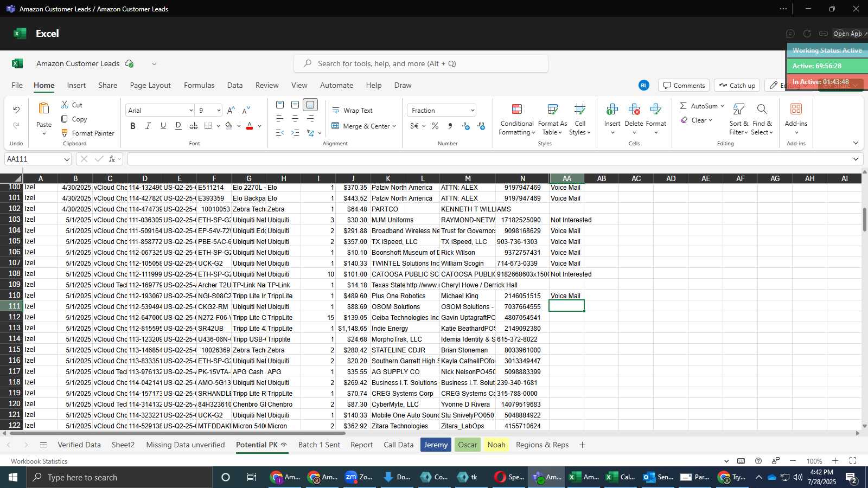
Task: Increase indent in Alignment group
Action: pyautogui.click(x=295, y=133)
